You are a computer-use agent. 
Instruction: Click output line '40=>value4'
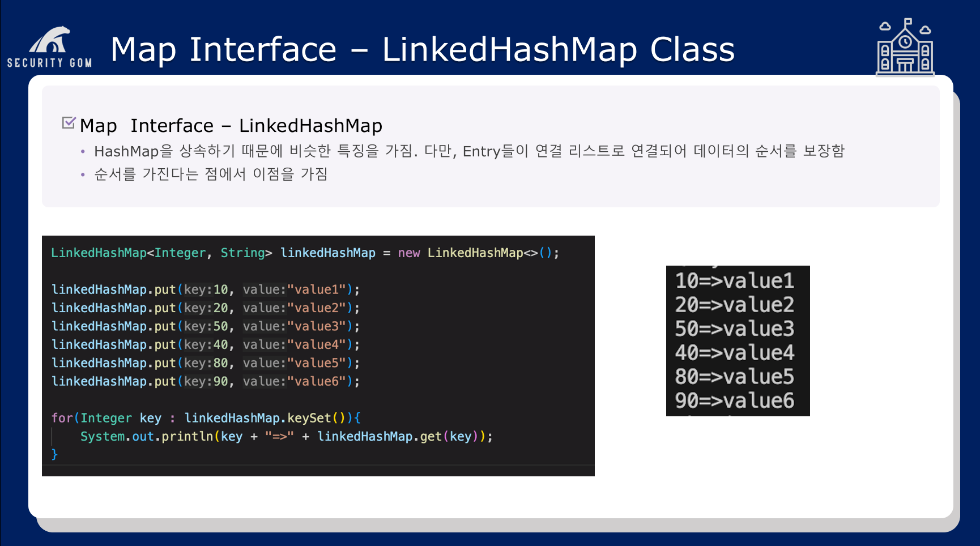(735, 353)
